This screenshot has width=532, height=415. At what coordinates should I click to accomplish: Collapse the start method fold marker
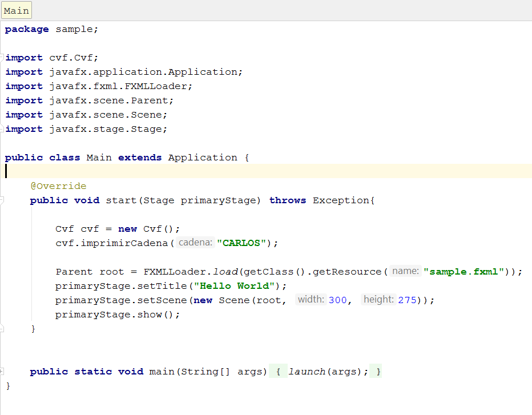click(2, 200)
